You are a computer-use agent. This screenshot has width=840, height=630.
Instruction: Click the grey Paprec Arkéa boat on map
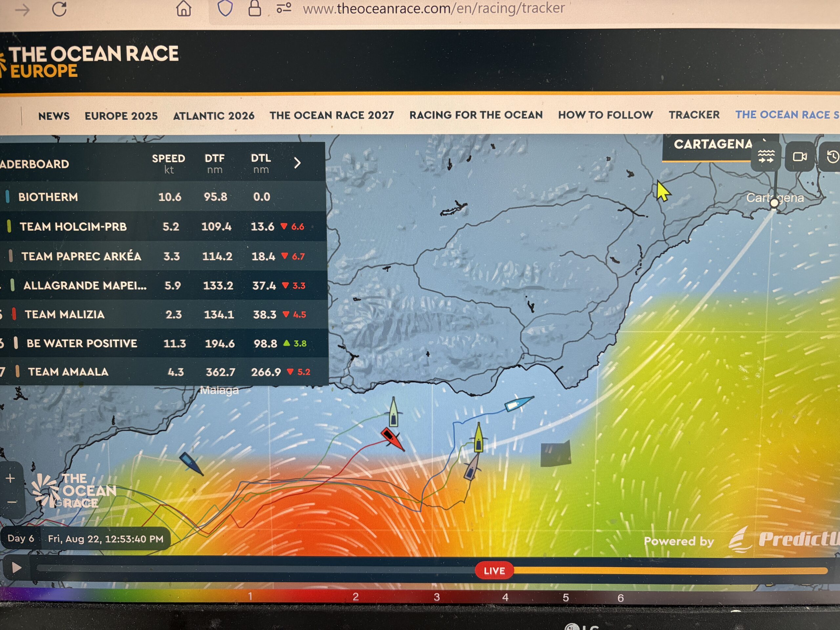tap(472, 468)
